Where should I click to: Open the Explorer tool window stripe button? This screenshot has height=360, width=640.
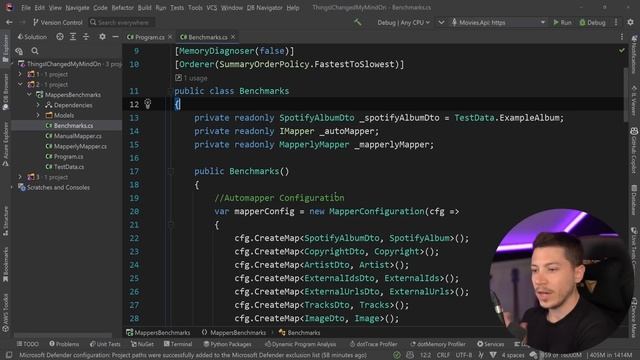tap(5, 48)
